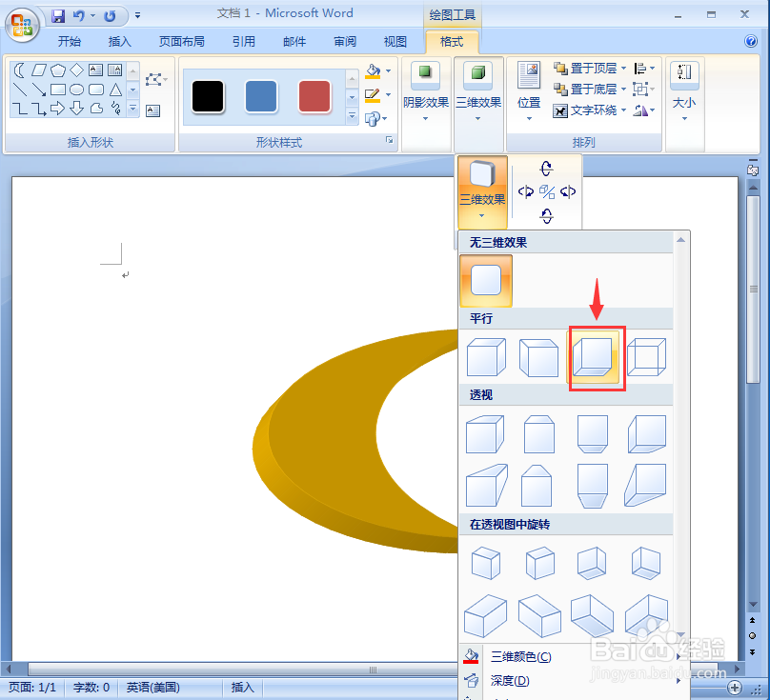Image resolution: width=770 pixels, height=700 pixels.
Task: Apply the black shape style
Action: (x=208, y=97)
